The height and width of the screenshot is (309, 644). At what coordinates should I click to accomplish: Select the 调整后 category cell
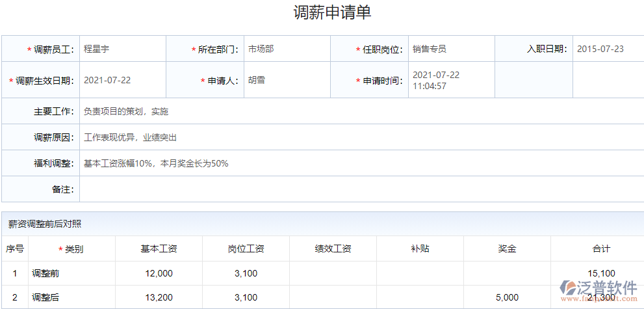pos(71,297)
